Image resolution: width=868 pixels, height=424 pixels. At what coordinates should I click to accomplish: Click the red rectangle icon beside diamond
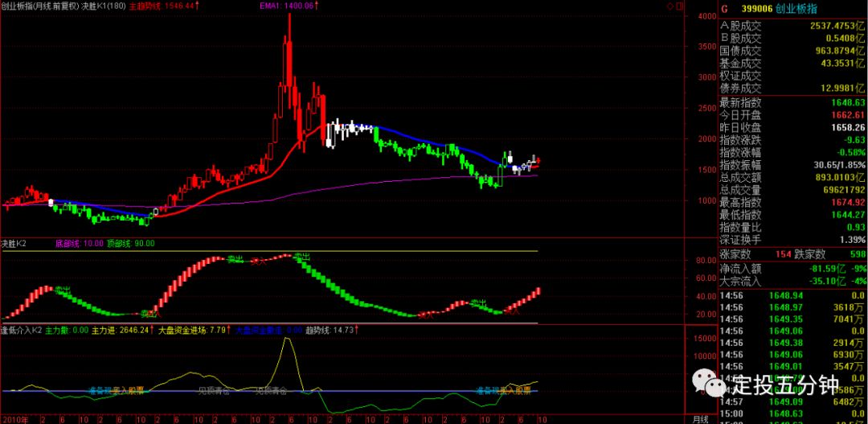click(x=679, y=6)
